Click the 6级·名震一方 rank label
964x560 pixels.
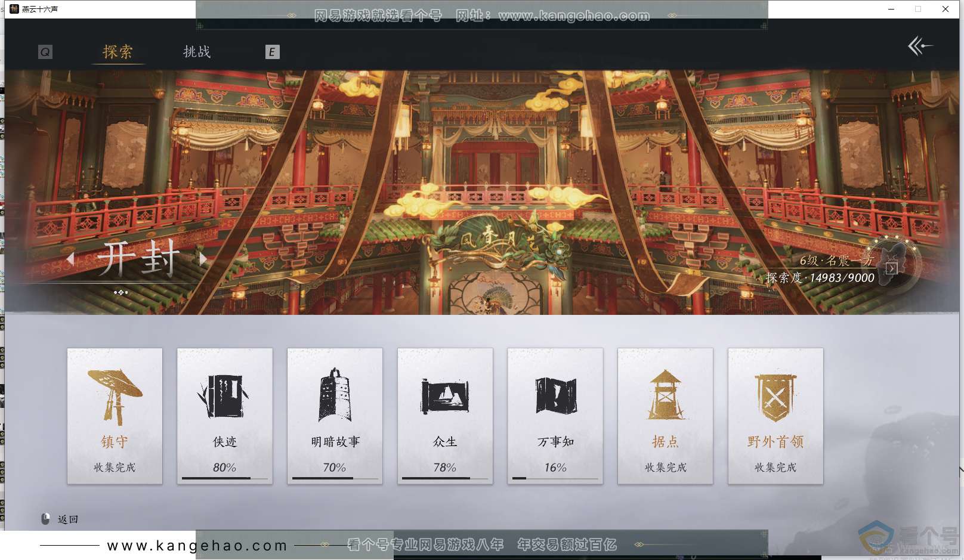point(836,261)
